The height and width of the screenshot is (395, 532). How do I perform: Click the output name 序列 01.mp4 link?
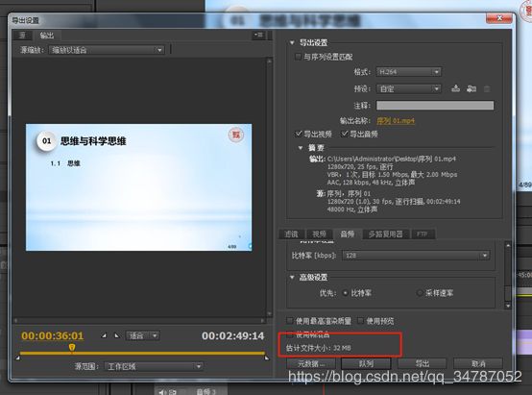(x=396, y=120)
